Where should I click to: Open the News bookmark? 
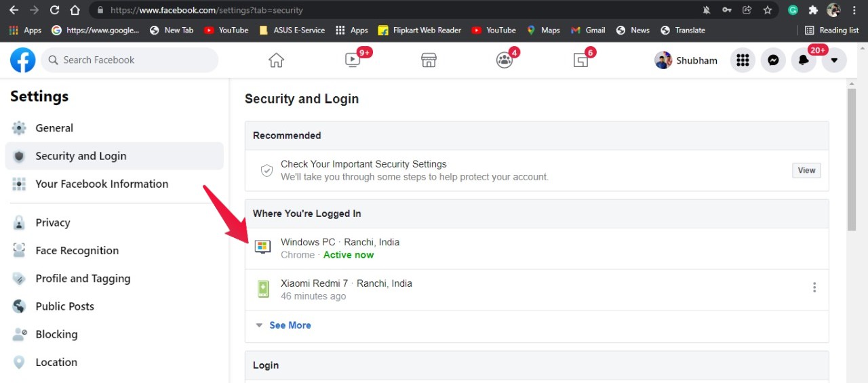tap(632, 30)
